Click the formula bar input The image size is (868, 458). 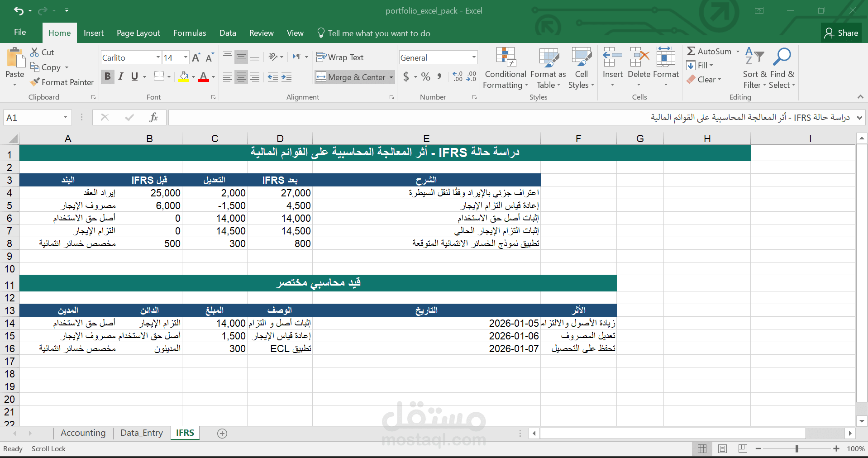tap(511, 118)
